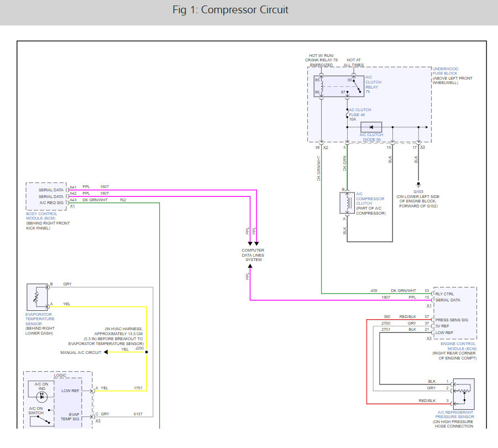Click the A41 connector pin label
This screenshot has width=498, height=448.
73,187
